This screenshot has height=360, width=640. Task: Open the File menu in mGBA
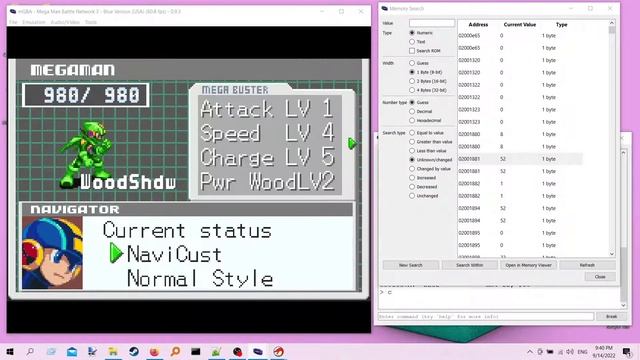(x=13, y=22)
